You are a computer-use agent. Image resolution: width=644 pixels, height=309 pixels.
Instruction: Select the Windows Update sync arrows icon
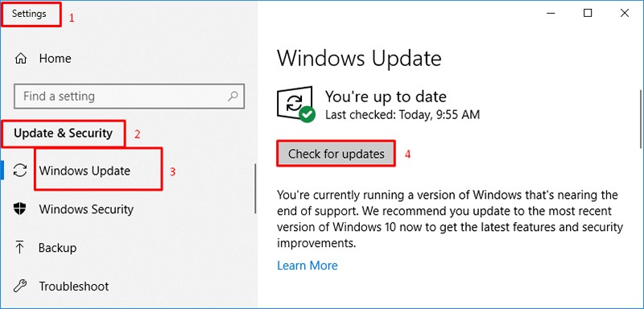[20, 171]
